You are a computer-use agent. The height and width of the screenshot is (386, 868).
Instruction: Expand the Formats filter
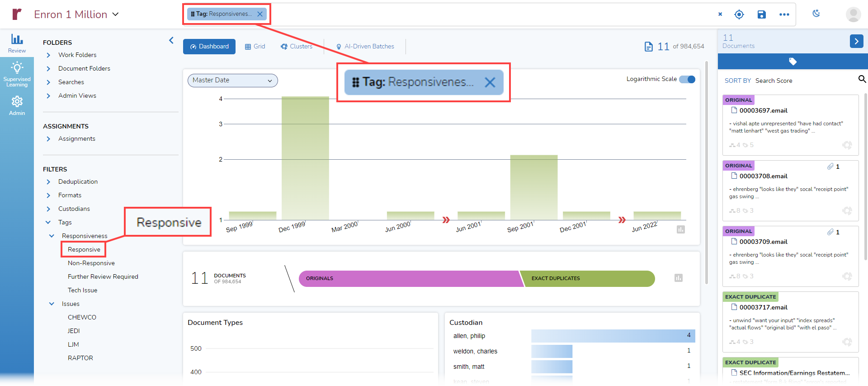pos(48,195)
